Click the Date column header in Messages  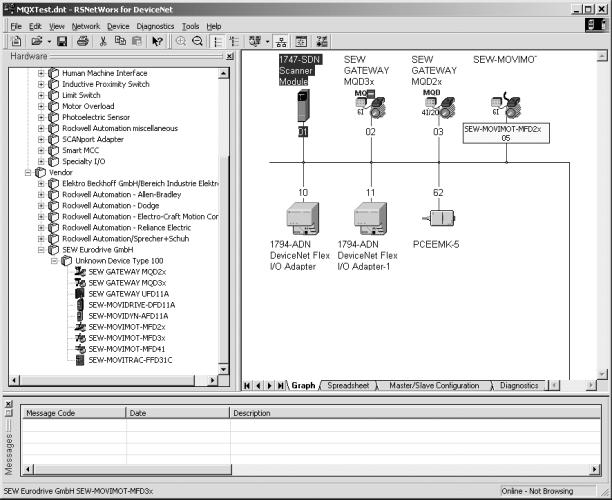(x=178, y=413)
